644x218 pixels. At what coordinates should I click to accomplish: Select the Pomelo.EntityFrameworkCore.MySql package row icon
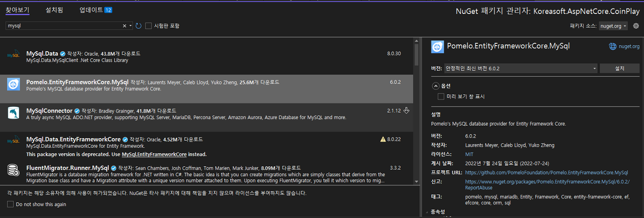(x=14, y=85)
